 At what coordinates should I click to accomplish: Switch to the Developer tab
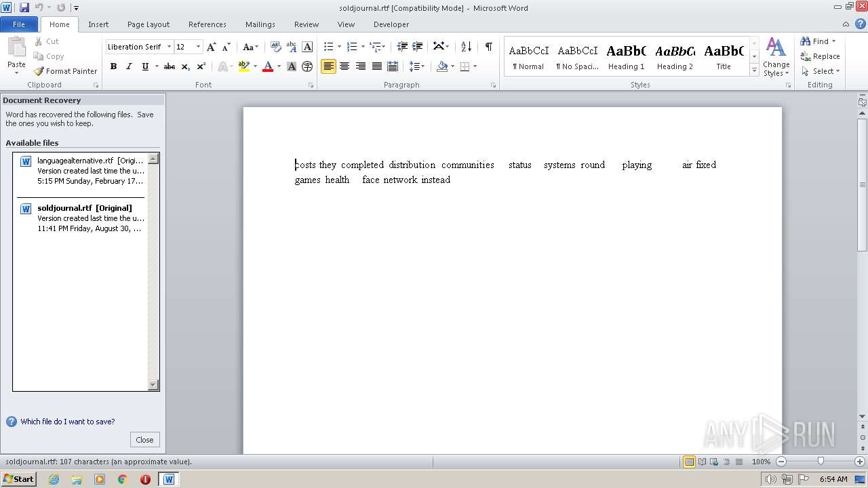(x=391, y=24)
